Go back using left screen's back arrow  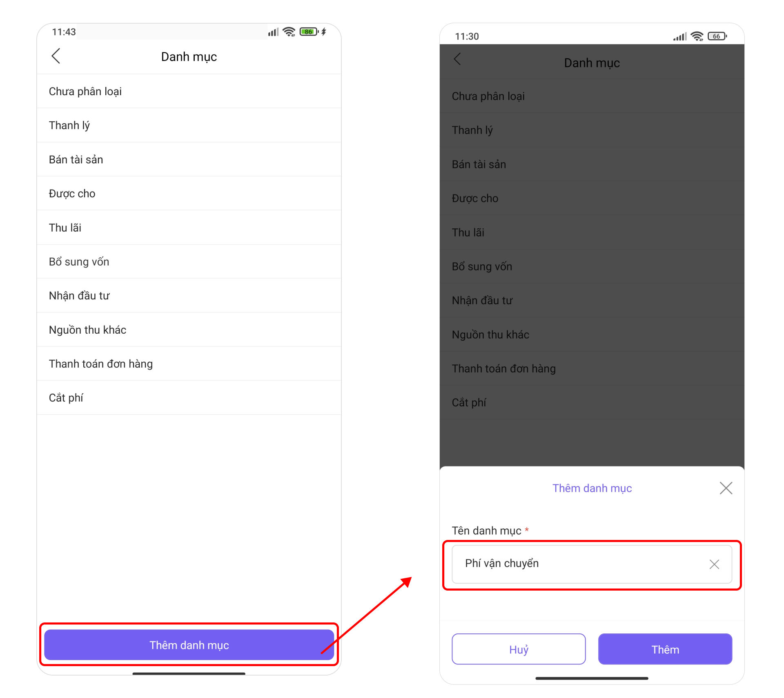[56, 56]
